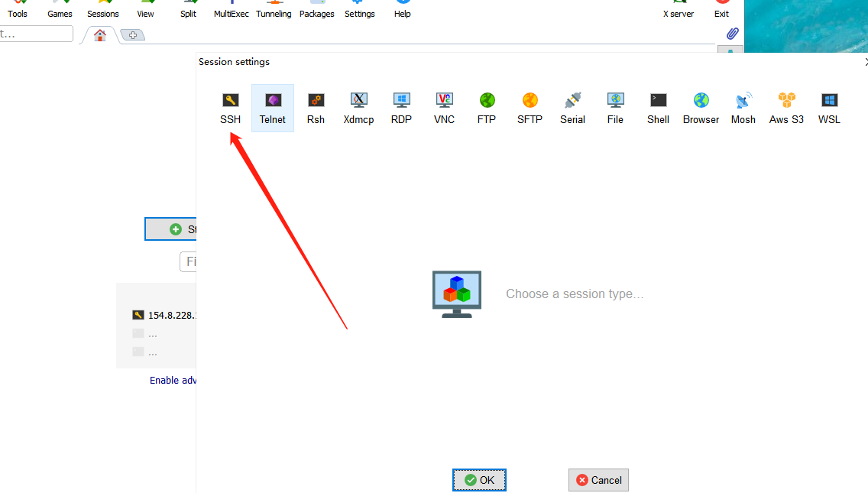Open Settings from the main toolbar

360,10
